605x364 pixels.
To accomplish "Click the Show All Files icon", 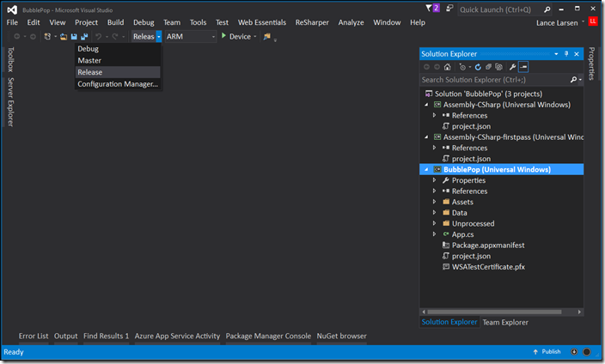I will click(x=499, y=67).
